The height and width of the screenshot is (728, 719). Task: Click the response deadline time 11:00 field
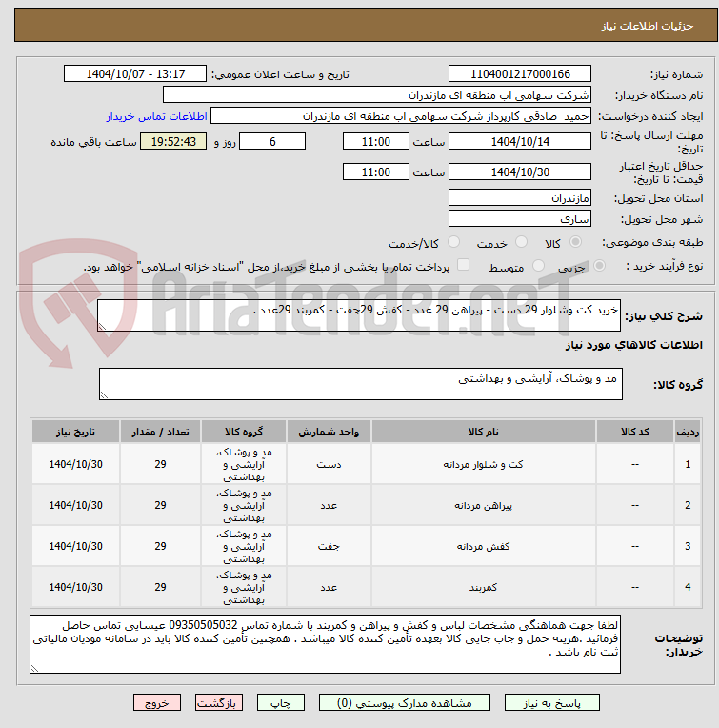(x=376, y=142)
